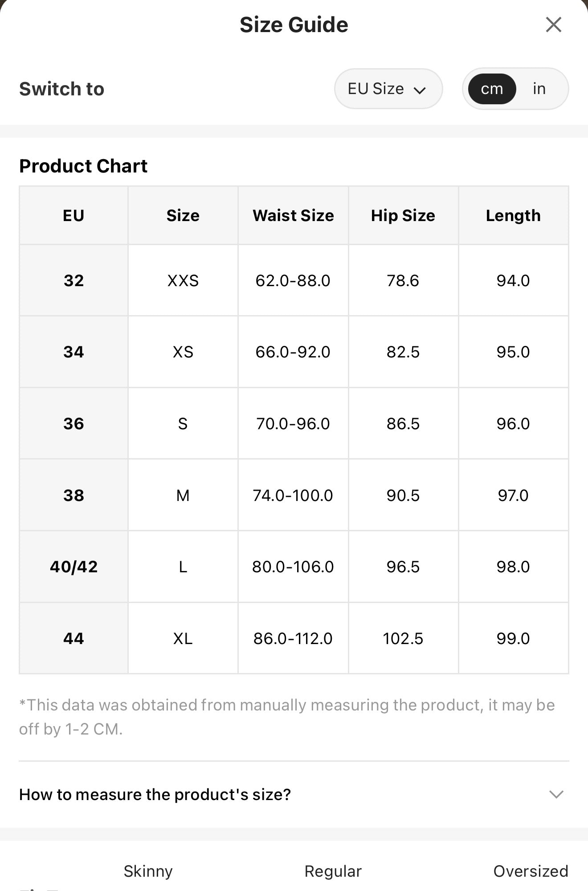Select the EU 32 row

(x=294, y=280)
